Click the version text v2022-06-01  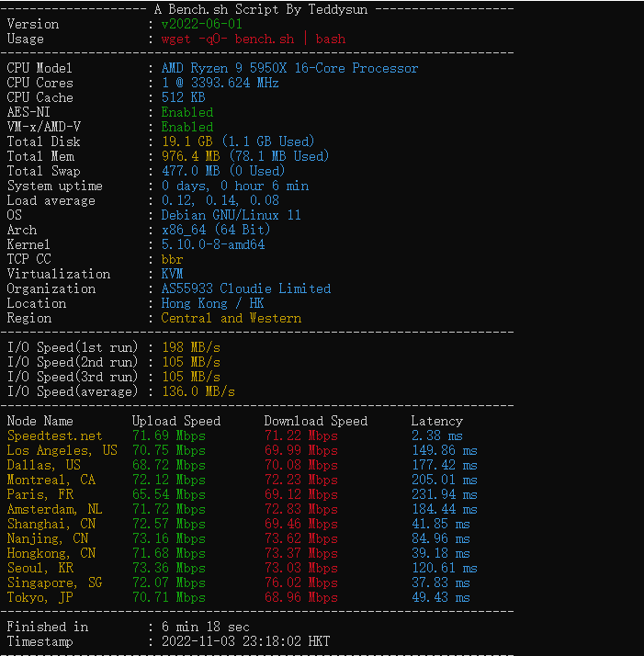point(201,24)
